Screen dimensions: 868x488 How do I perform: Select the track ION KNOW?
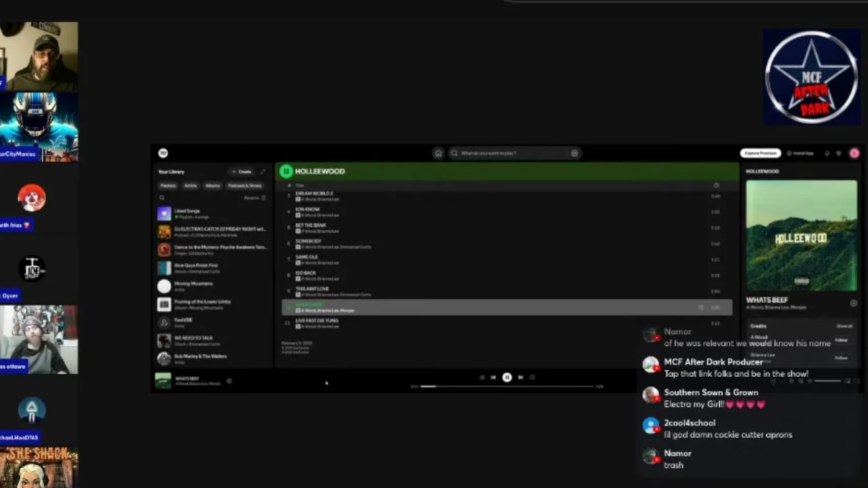507,212
